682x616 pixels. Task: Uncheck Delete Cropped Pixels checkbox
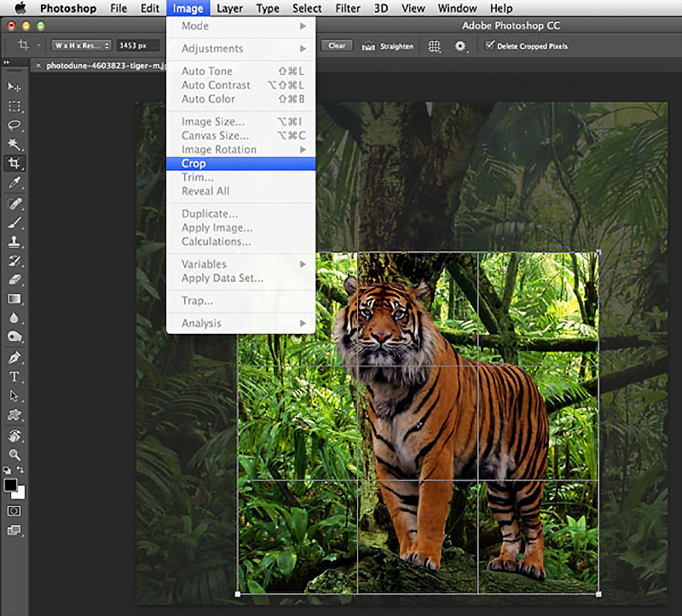point(489,46)
